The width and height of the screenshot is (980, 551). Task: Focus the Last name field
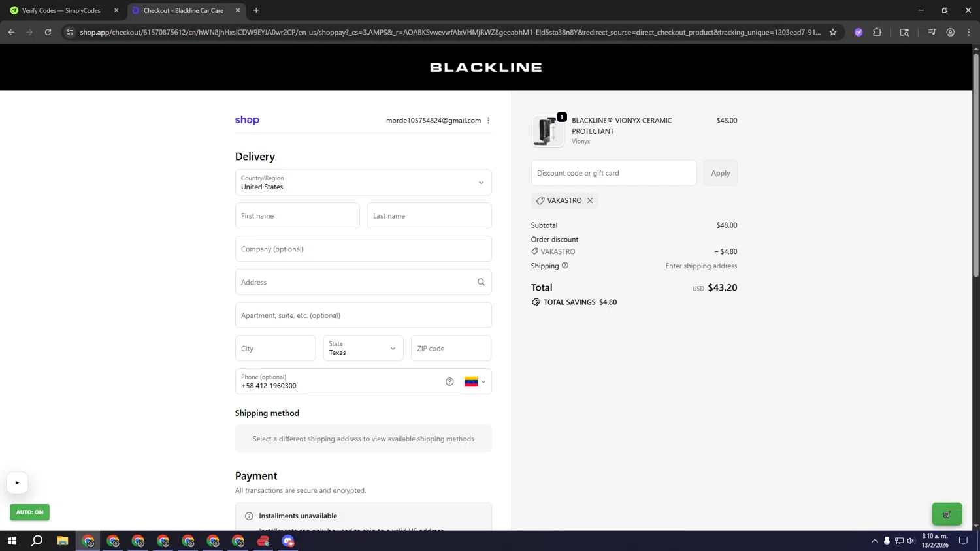pyautogui.click(x=429, y=215)
